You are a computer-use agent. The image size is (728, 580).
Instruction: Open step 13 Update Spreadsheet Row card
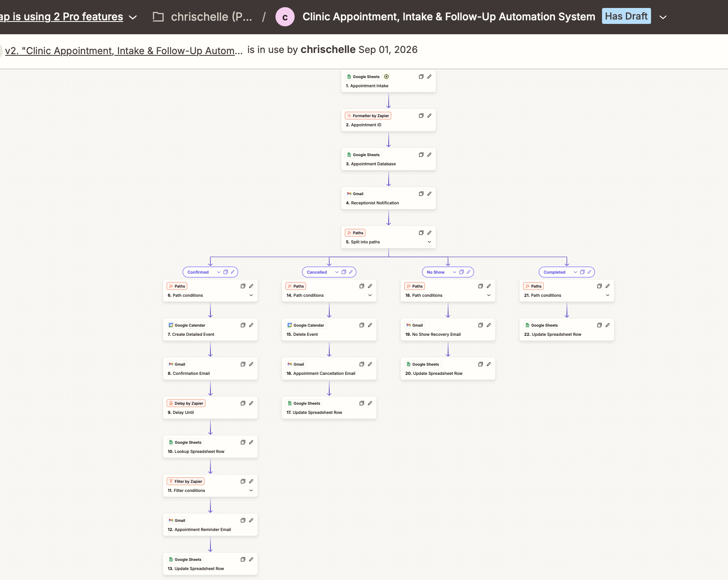coord(210,564)
